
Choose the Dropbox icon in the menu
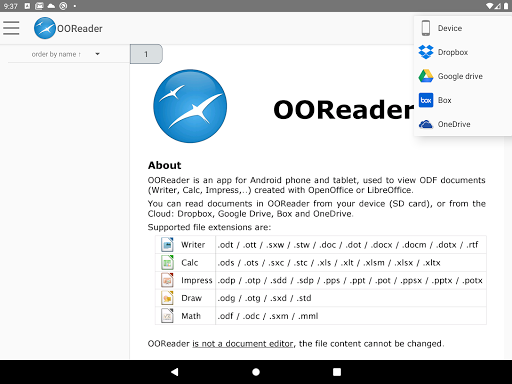(426, 52)
